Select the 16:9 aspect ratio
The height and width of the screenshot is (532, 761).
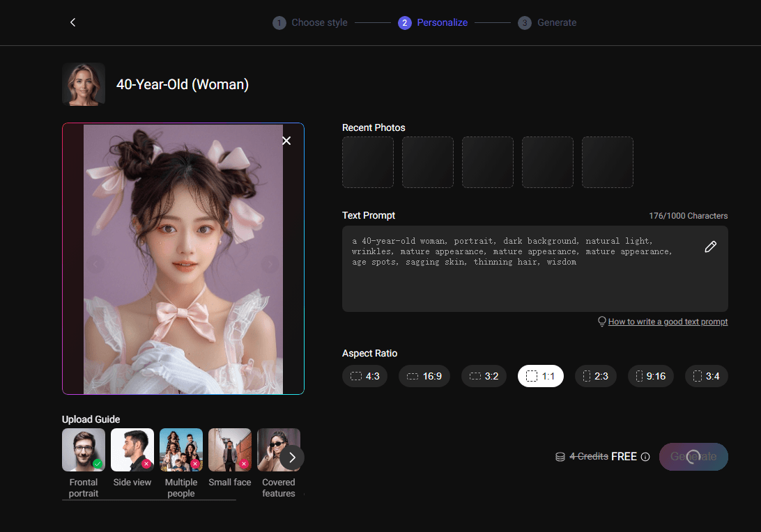click(424, 375)
